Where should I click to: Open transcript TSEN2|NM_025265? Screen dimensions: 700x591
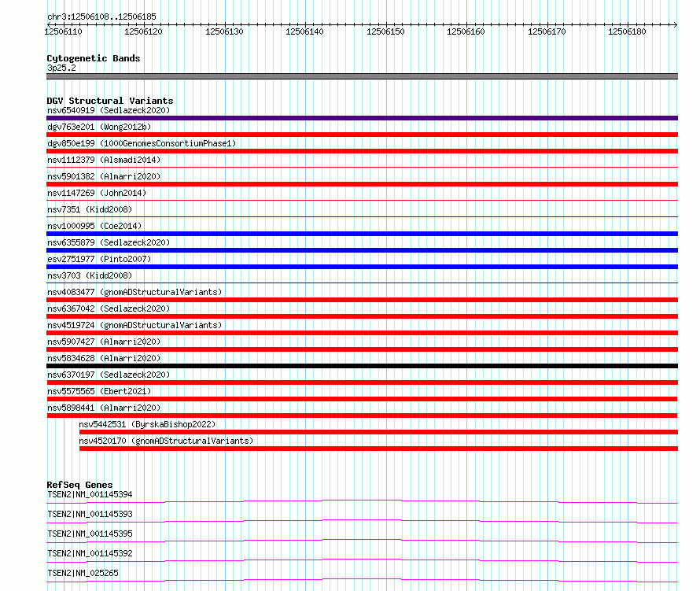click(83, 573)
